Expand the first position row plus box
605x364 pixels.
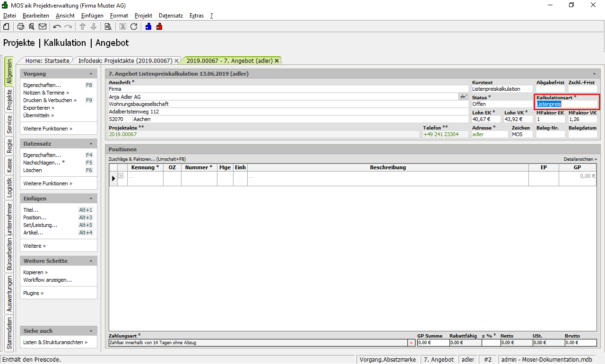(x=121, y=176)
